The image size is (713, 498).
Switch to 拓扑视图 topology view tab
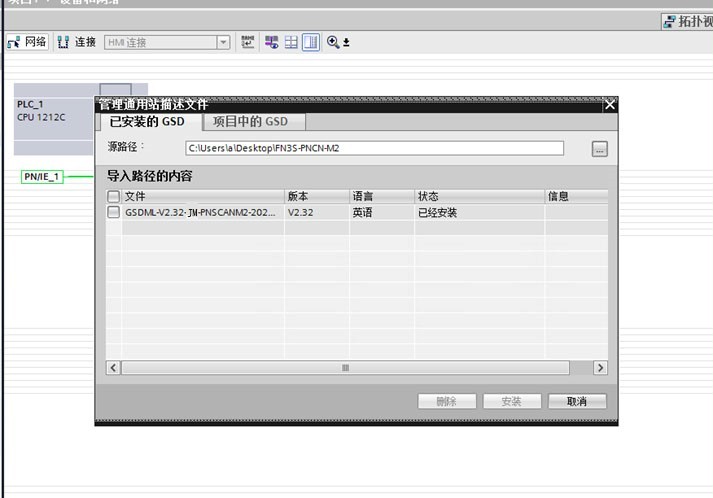coord(688,21)
